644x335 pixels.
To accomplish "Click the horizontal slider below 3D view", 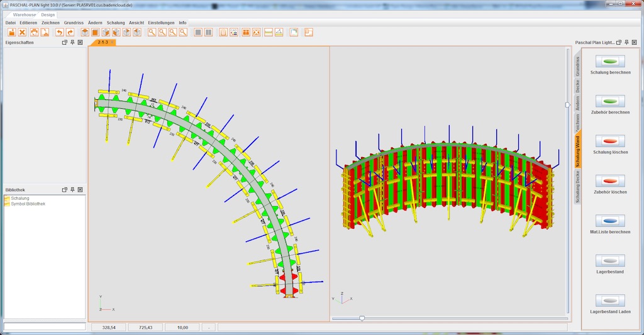I will pos(362,319).
